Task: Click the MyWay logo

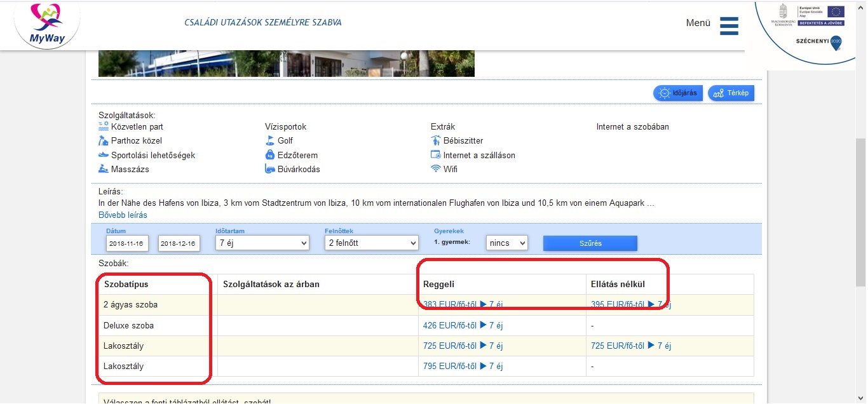Action: pos(46,25)
